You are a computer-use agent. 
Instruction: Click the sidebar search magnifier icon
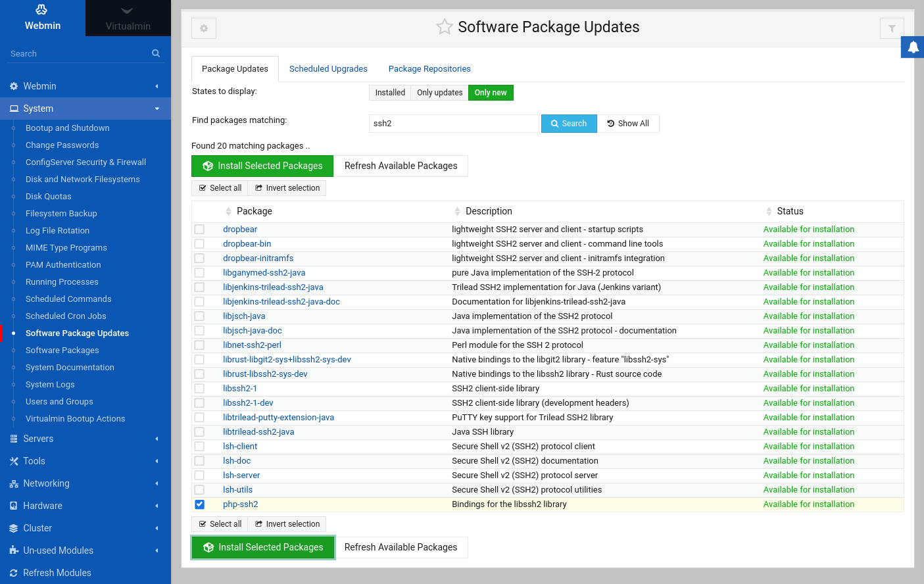point(156,53)
